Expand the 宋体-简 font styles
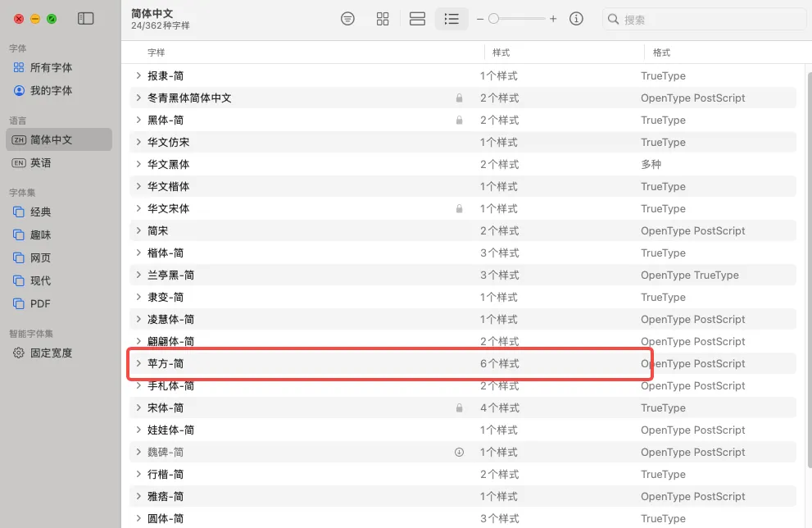 coord(138,407)
